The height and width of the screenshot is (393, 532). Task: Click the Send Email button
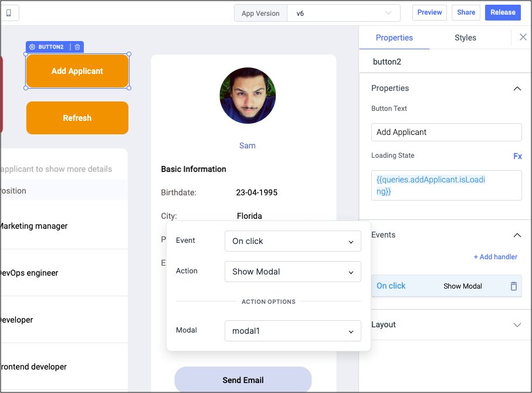242,380
